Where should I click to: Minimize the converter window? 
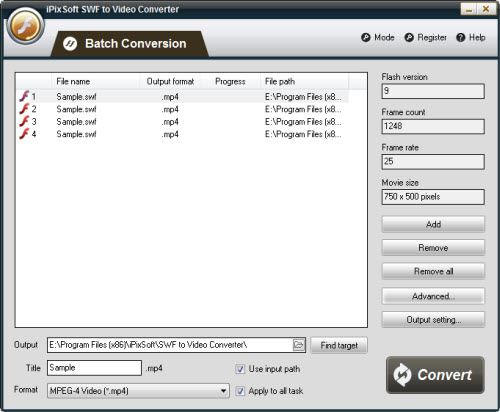click(x=469, y=9)
